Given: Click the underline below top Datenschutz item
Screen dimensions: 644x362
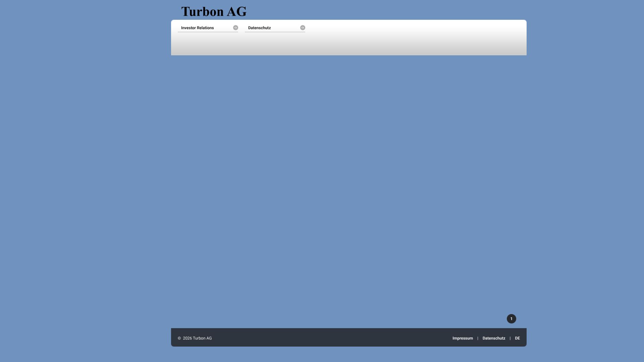Looking at the screenshot, I should click(275, 32).
